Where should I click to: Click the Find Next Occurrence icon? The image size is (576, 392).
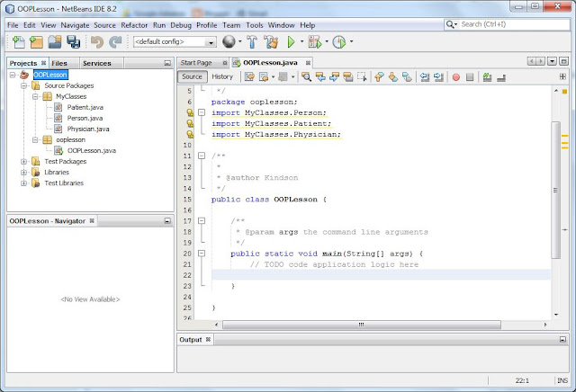(334, 76)
